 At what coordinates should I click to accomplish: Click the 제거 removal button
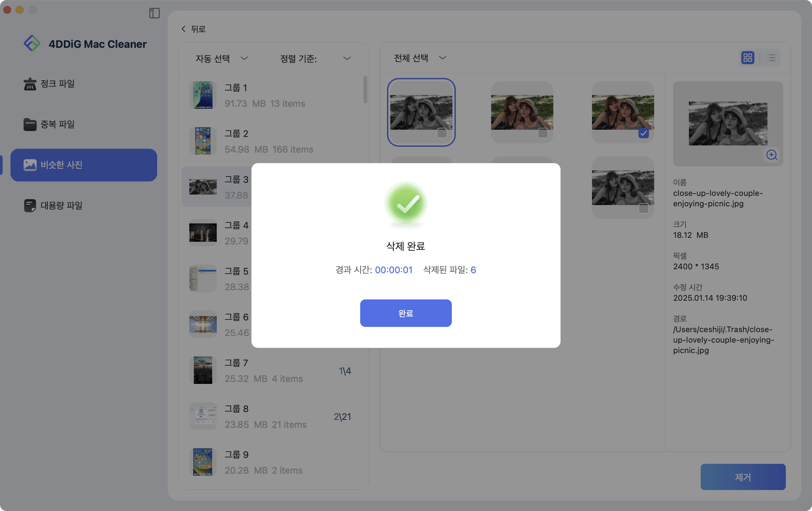[x=743, y=477]
